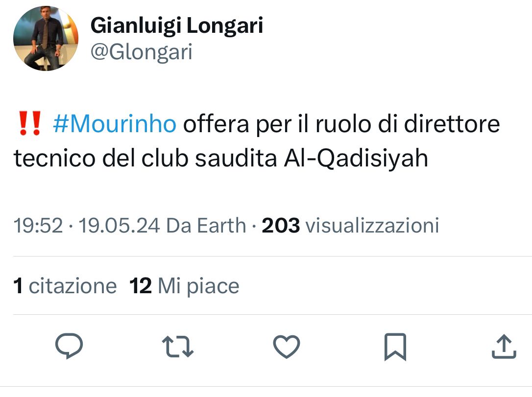
Task: Click the word Al-Qadisiyah in the tweet
Action: click(356, 159)
